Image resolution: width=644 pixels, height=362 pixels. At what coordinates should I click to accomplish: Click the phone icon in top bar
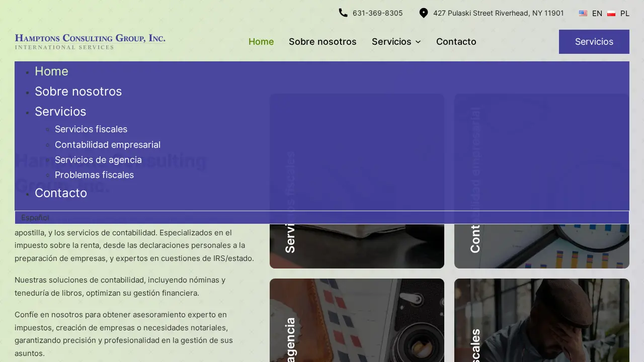tap(343, 13)
